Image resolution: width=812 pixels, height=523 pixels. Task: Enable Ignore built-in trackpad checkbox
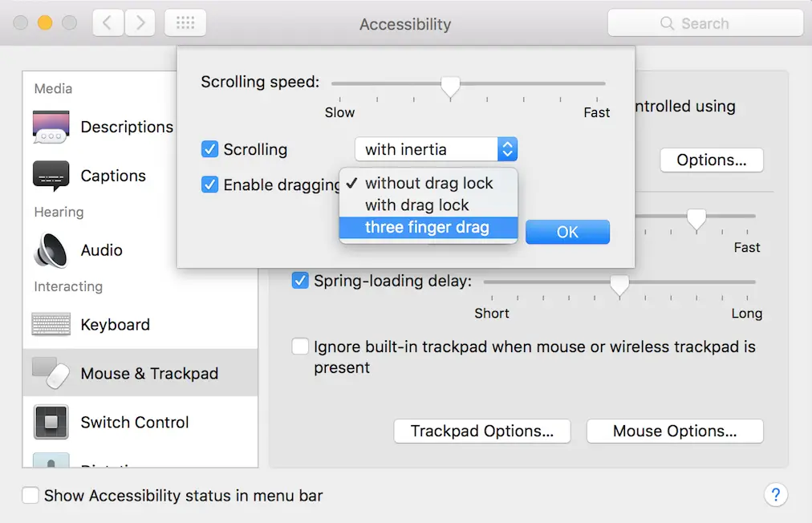coord(300,346)
